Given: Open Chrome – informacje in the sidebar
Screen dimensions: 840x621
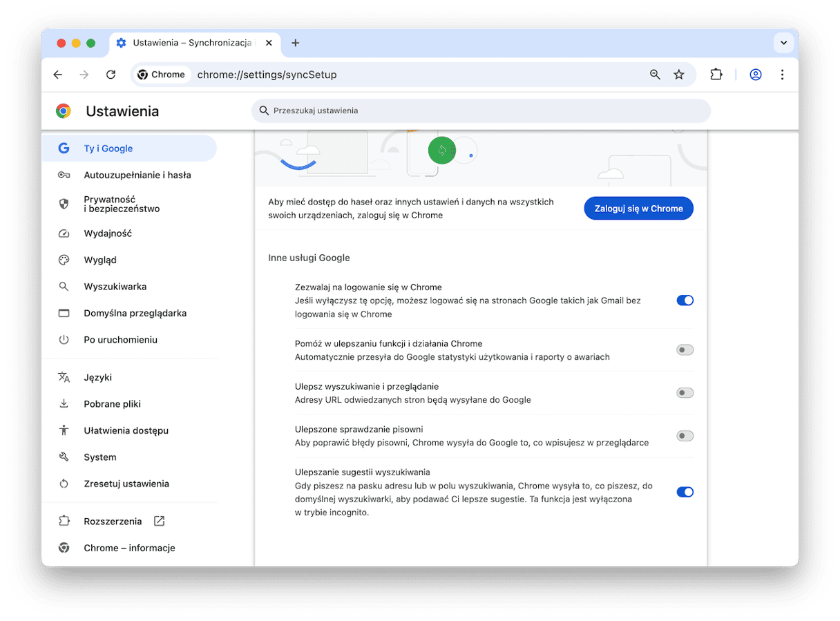Looking at the screenshot, I should point(129,548).
